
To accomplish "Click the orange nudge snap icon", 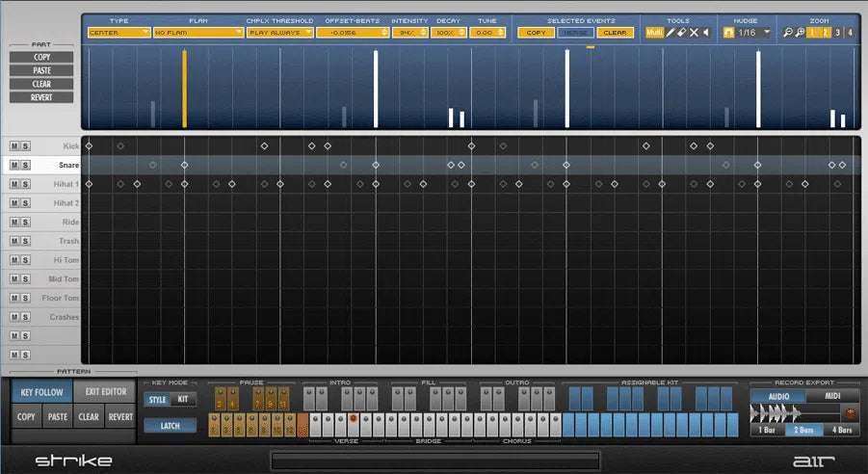I will (x=728, y=33).
